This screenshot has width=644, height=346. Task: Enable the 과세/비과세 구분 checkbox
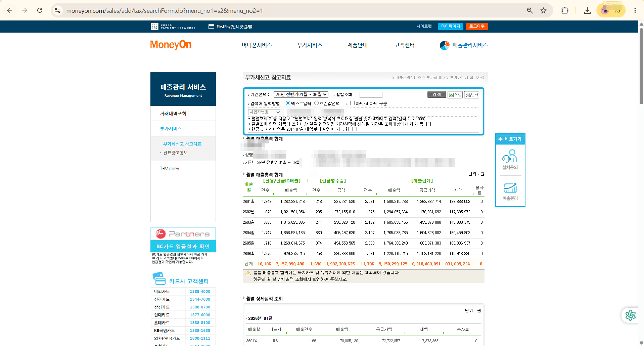tap(352, 103)
